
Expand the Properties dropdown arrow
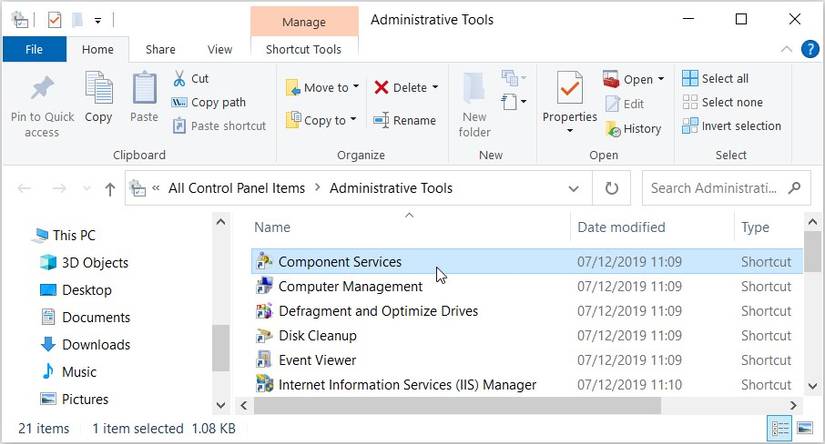click(x=570, y=130)
